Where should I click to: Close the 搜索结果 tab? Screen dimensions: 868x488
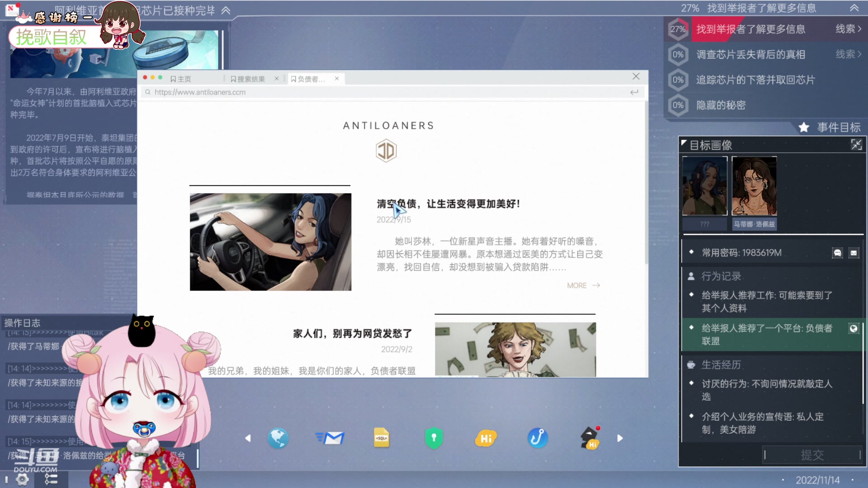(x=277, y=79)
